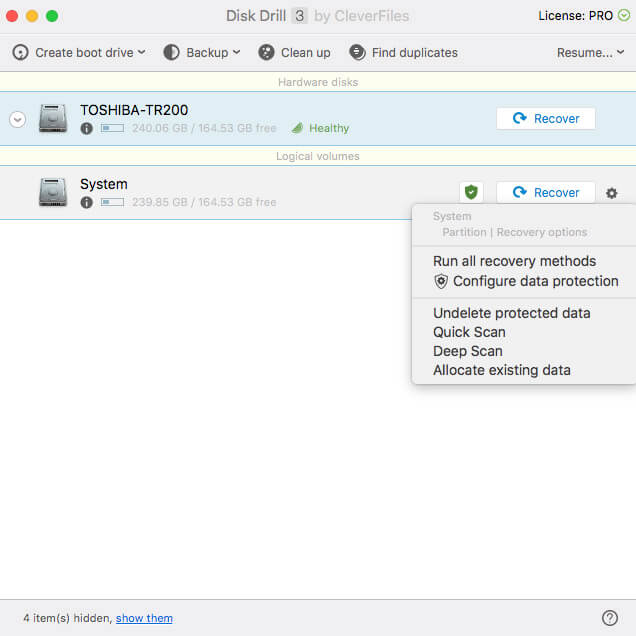The height and width of the screenshot is (636, 636).
Task: Click the Logical volumes section header
Action: (x=318, y=156)
